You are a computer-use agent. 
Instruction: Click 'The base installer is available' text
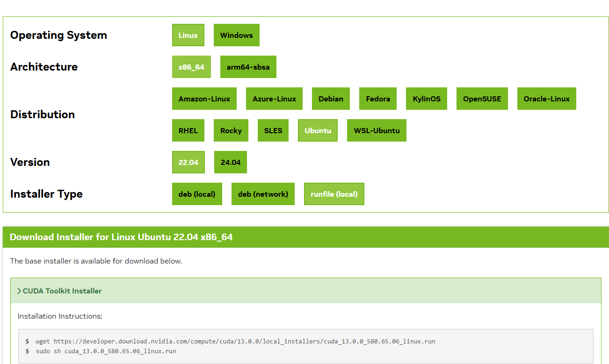tap(96, 261)
